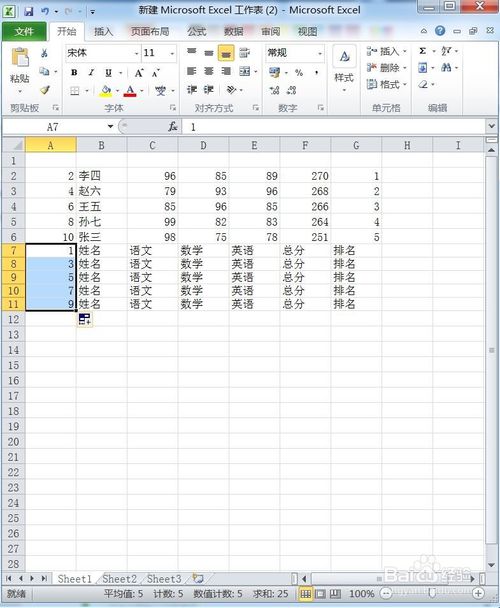Click the AutoSum sigma icon
The width and height of the screenshot is (500, 608).
point(423,51)
